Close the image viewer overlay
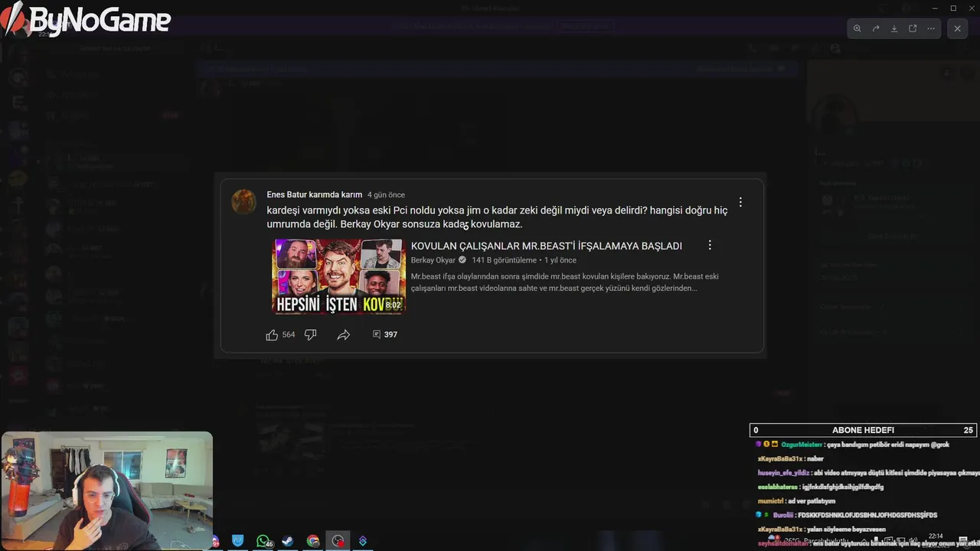Image resolution: width=980 pixels, height=551 pixels. point(957,28)
